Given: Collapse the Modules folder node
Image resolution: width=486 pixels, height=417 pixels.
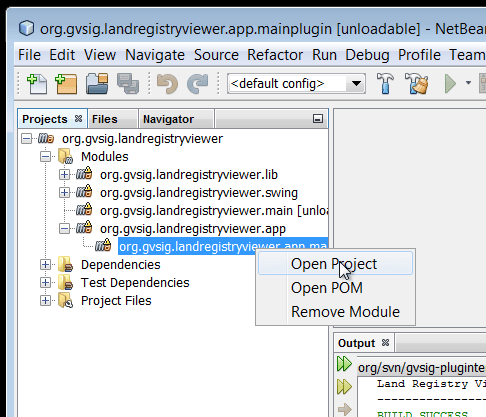Looking at the screenshot, I should 45,156.
